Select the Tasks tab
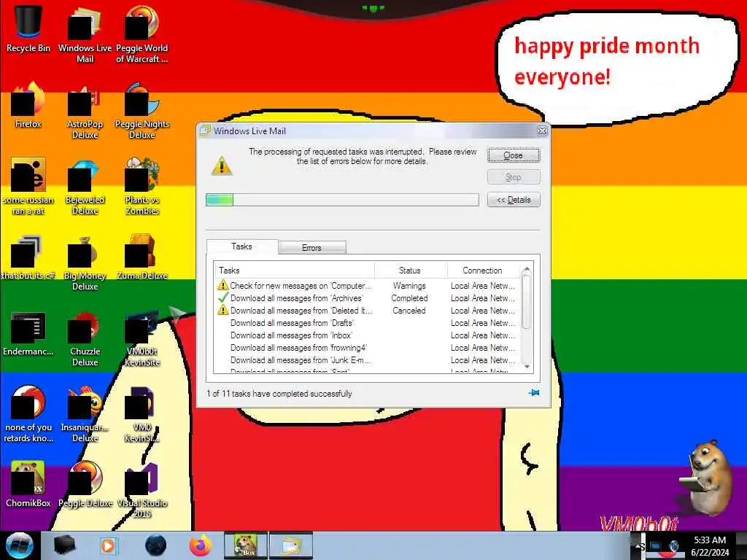 (242, 246)
